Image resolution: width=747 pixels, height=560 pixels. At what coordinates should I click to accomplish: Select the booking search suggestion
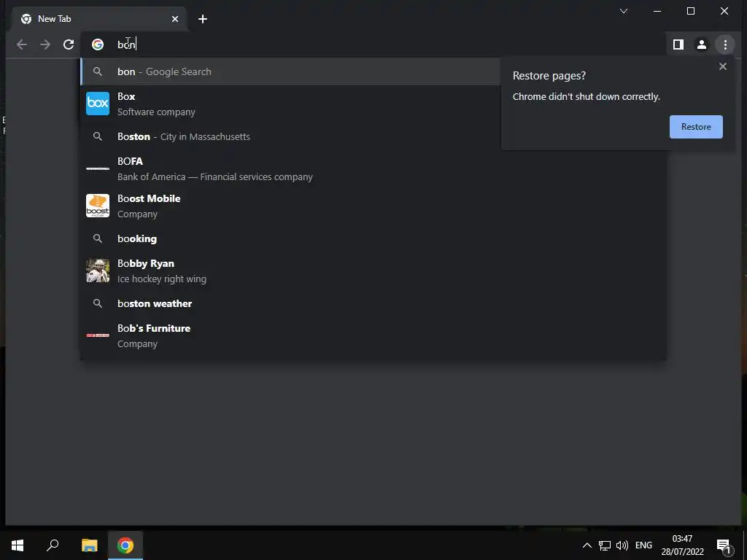click(373, 238)
